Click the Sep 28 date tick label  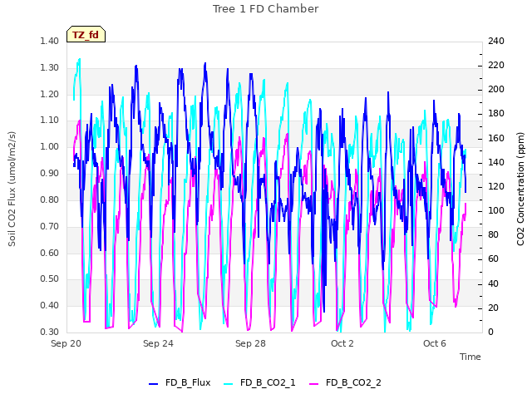click(x=250, y=343)
